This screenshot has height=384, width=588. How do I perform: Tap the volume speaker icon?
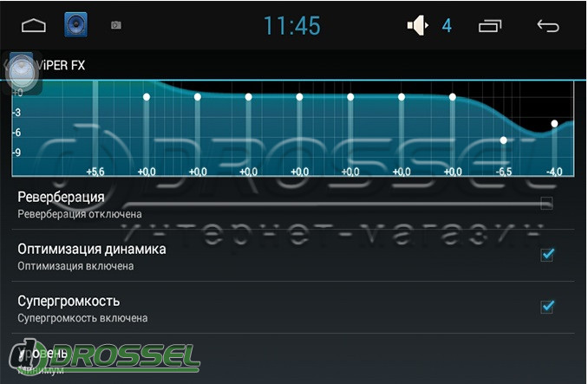[x=418, y=25]
